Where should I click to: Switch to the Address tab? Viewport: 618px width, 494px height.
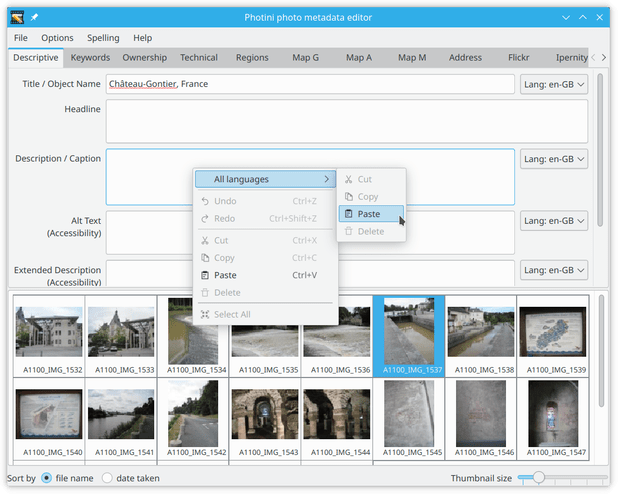465,58
